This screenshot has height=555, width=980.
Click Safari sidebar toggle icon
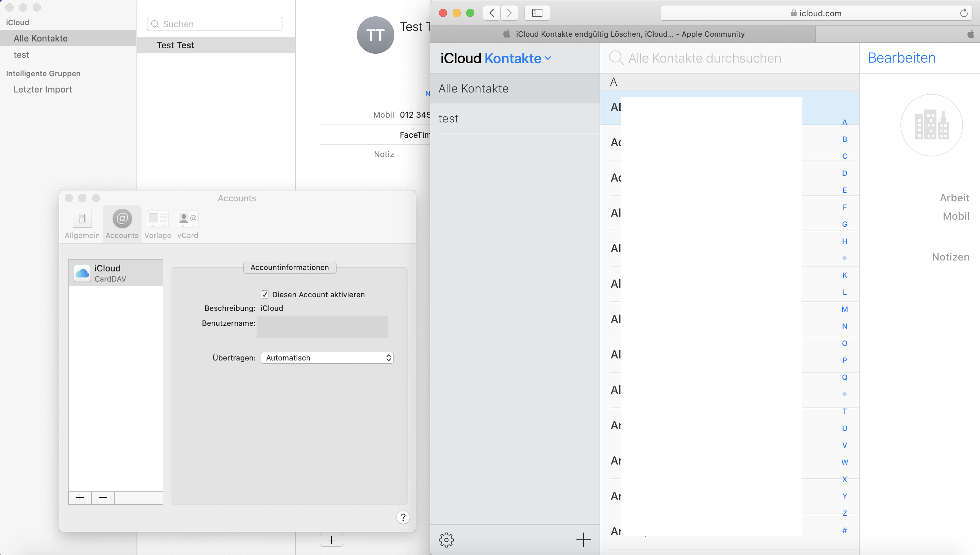537,13
